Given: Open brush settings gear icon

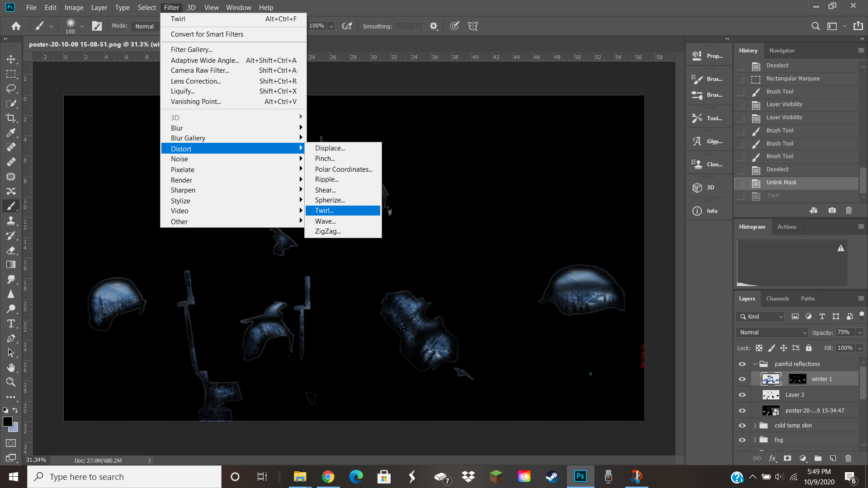Looking at the screenshot, I should [434, 26].
